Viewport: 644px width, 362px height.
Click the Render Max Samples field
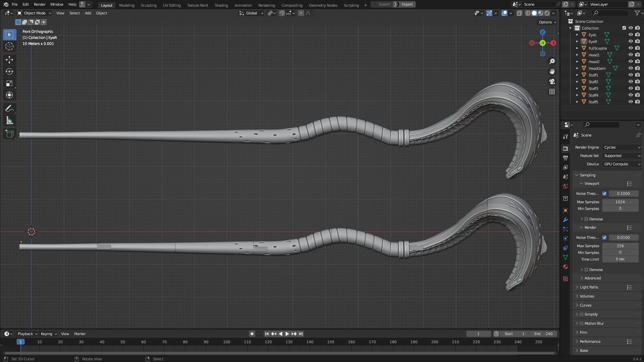pyautogui.click(x=620, y=246)
